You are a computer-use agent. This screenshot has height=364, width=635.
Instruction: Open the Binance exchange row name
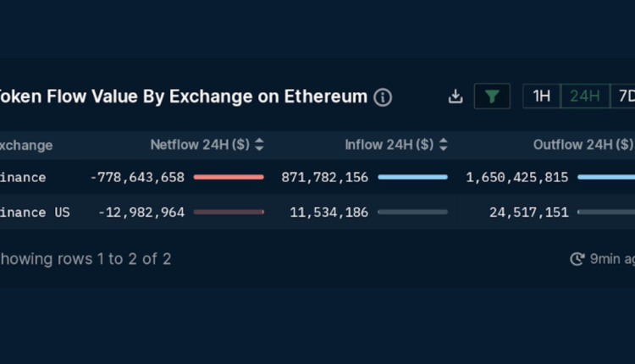(x=24, y=178)
